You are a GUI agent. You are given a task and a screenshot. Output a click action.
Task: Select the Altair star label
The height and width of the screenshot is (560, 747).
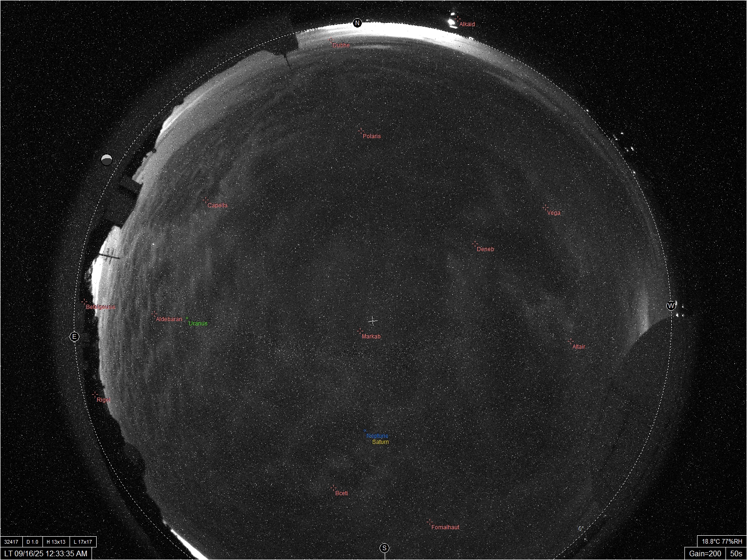pos(578,347)
